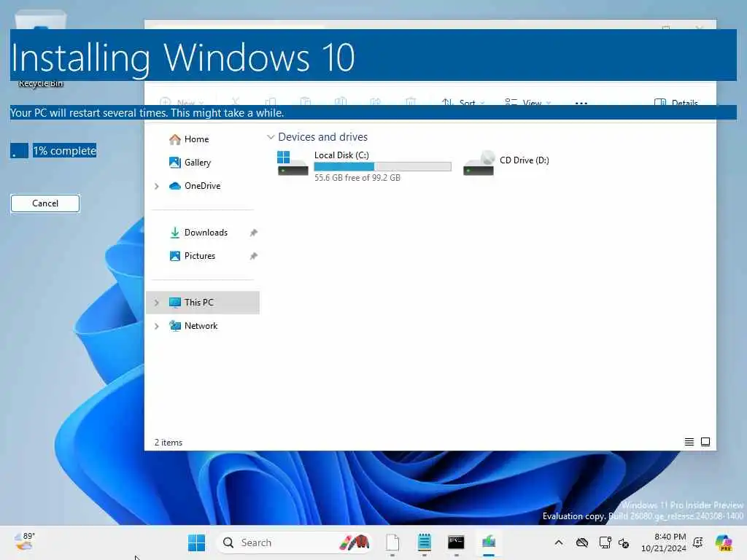Click the OneDrive tray icon
The width and height of the screenshot is (747, 560).
581,542
